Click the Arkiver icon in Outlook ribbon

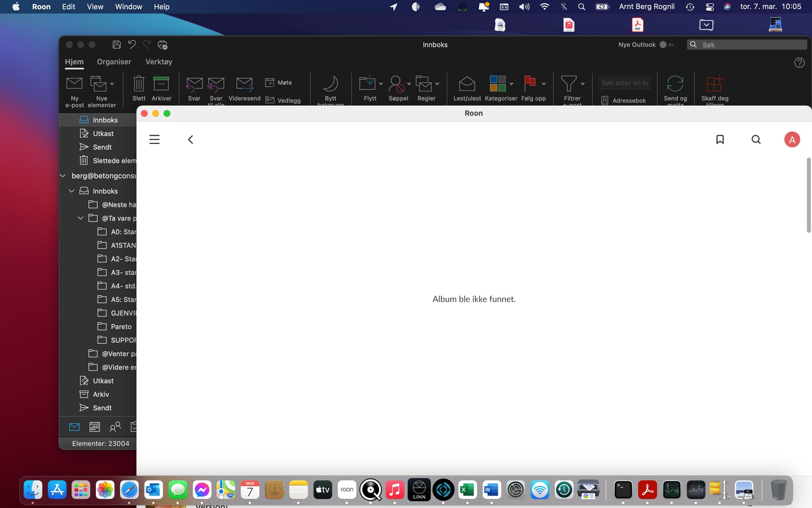[161, 84]
